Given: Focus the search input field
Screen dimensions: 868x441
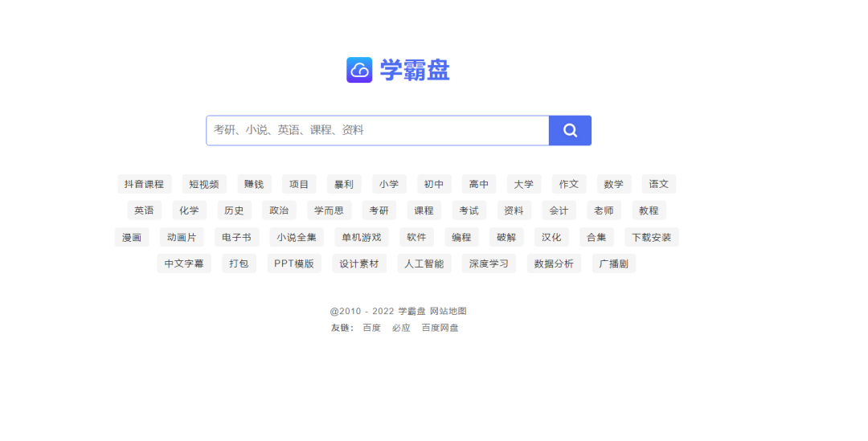Looking at the screenshot, I should (378, 131).
